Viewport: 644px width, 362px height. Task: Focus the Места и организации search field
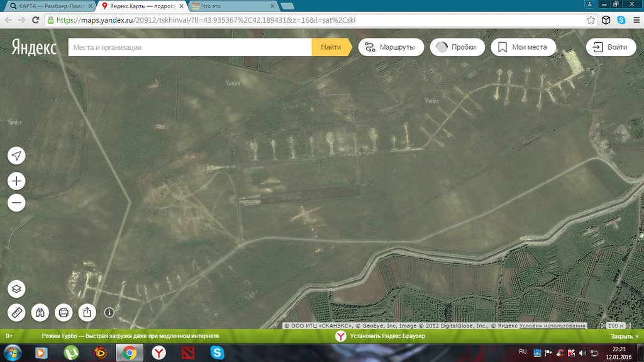pyautogui.click(x=189, y=47)
